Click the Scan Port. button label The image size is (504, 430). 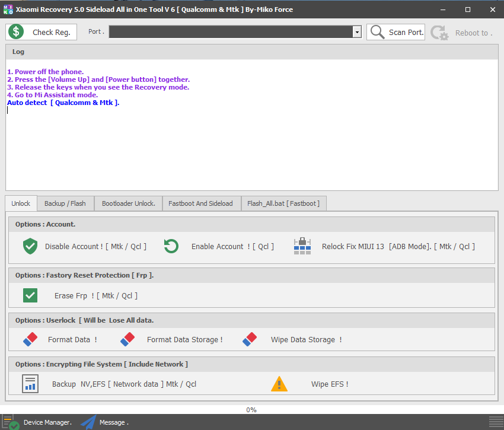(x=406, y=32)
